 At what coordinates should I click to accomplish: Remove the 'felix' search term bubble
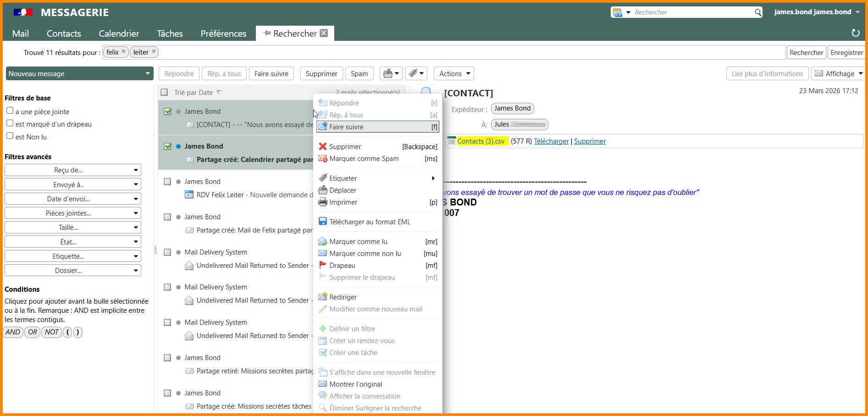123,52
